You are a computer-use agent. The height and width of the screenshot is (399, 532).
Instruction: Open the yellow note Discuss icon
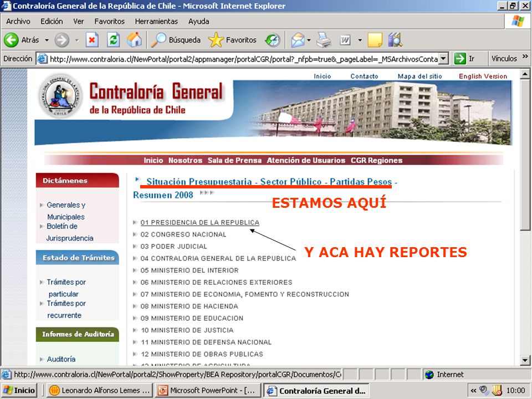[x=375, y=40]
